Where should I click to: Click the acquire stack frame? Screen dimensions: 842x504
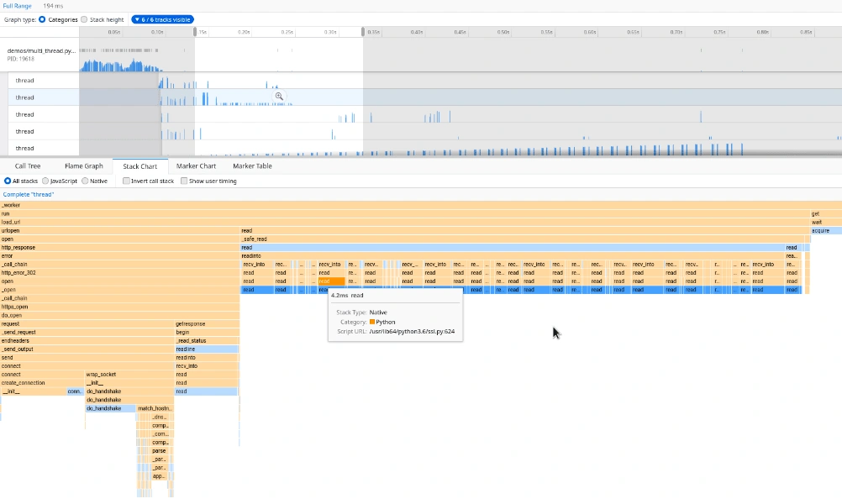[826, 231]
